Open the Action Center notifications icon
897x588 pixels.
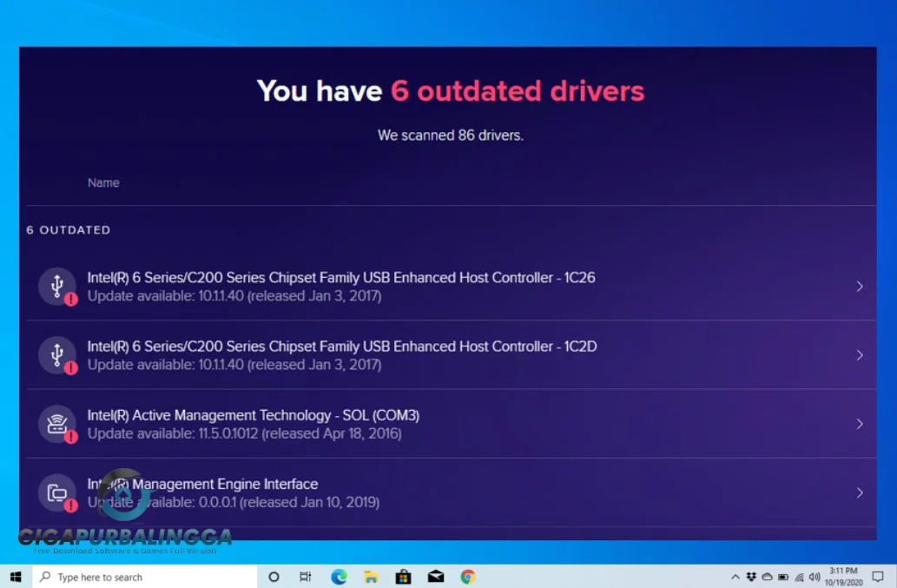[878, 577]
